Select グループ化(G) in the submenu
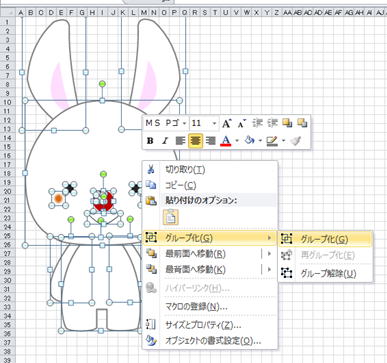387x363 pixels. [x=325, y=239]
